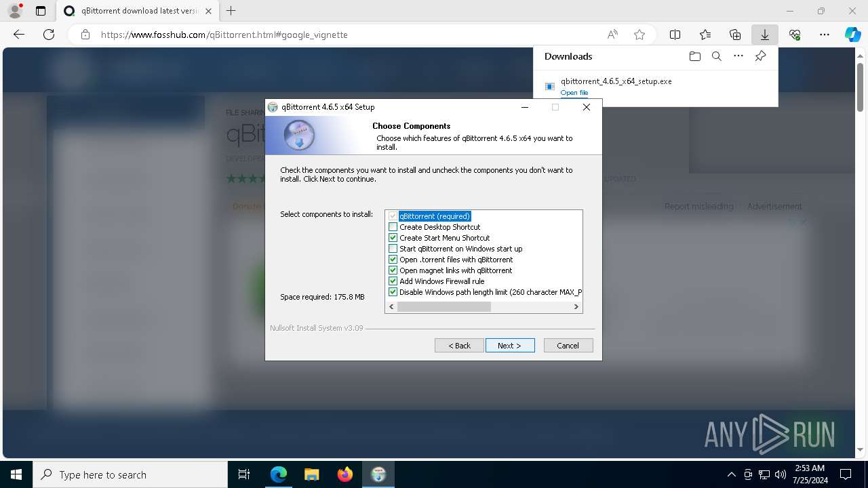Click the right arrow of components scrollbar

click(576, 306)
